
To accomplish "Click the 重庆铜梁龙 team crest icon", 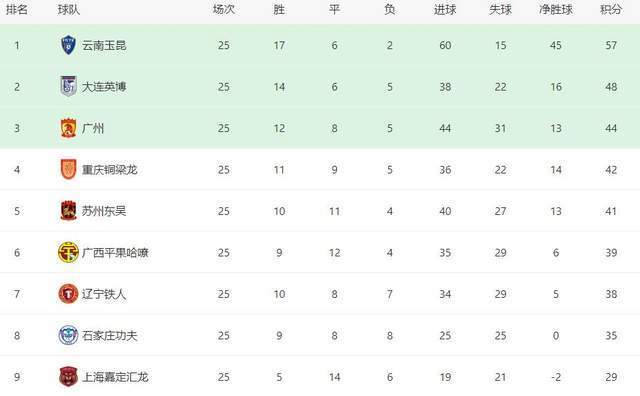I will (68, 169).
